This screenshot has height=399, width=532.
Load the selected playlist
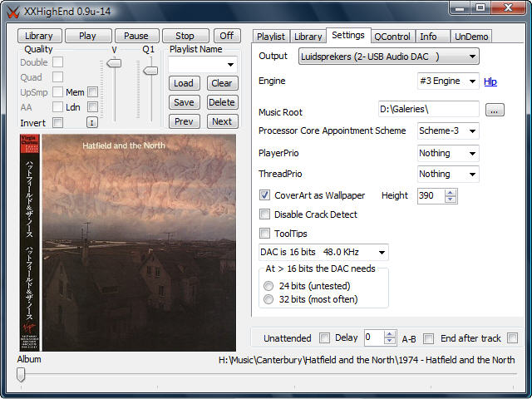(x=184, y=83)
